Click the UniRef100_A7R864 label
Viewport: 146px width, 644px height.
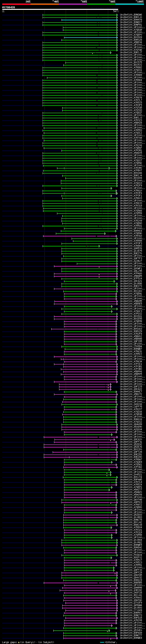131,80
